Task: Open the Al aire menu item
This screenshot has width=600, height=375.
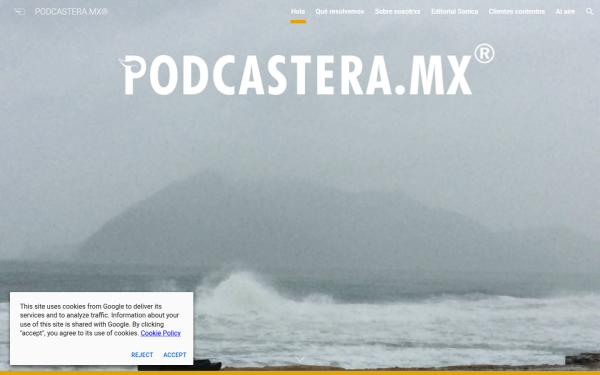Action: coord(565,11)
